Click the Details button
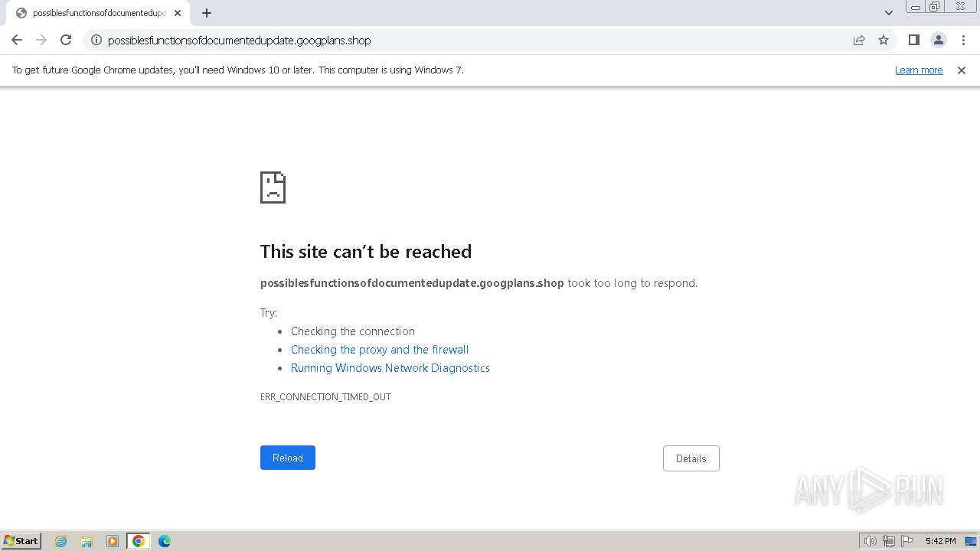 (691, 458)
